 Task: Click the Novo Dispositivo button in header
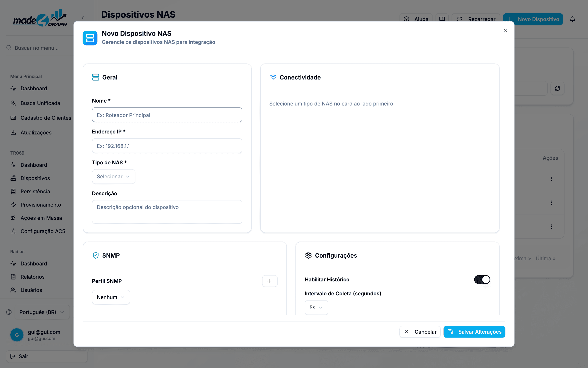pyautogui.click(x=533, y=19)
